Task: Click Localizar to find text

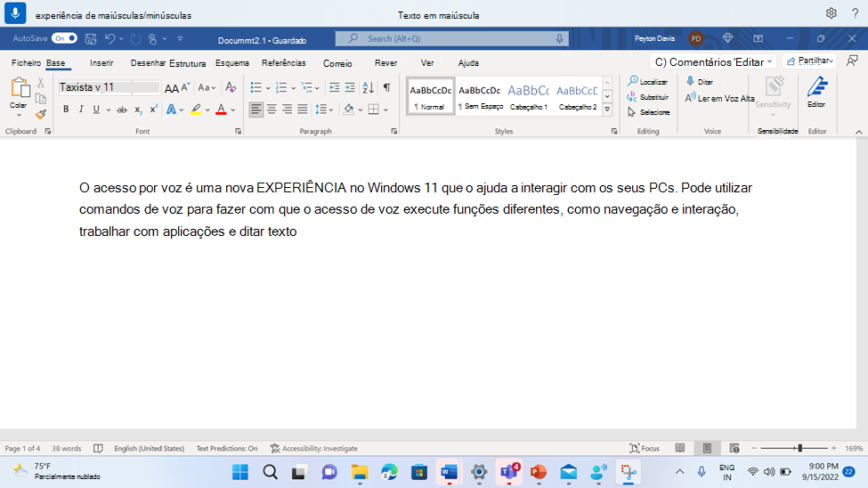Action: (648, 81)
